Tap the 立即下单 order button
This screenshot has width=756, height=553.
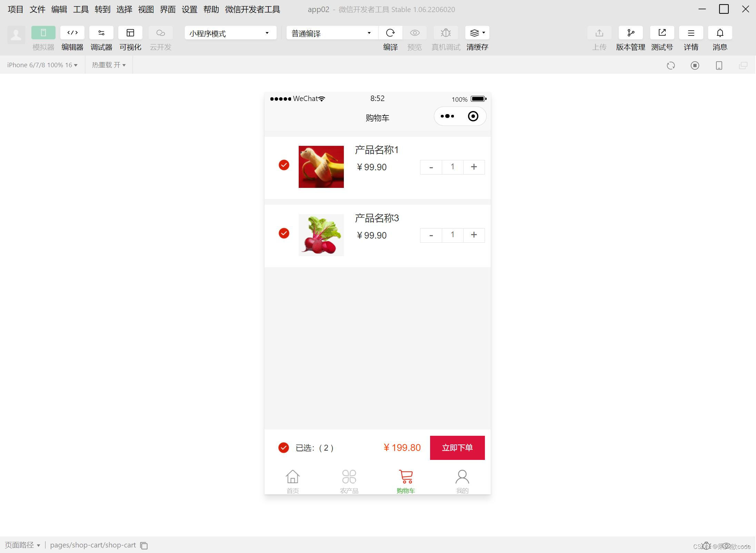pyautogui.click(x=457, y=448)
